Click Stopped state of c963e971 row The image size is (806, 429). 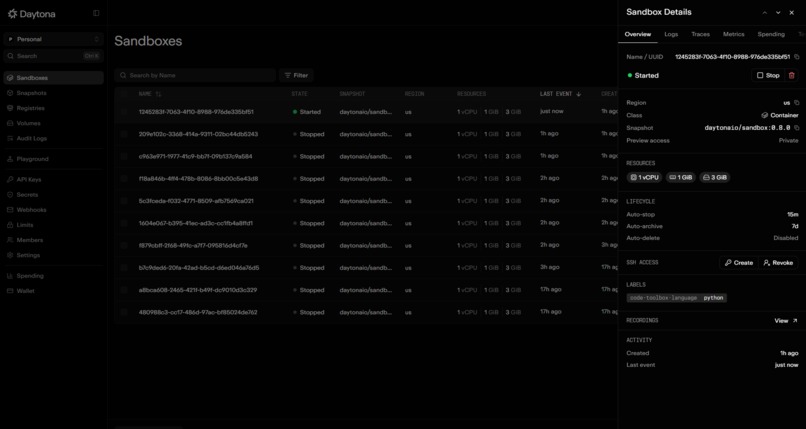[x=308, y=156]
